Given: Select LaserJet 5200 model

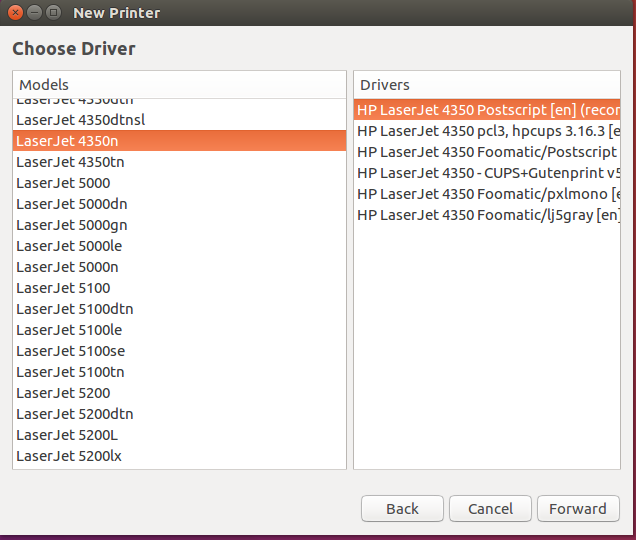Looking at the screenshot, I should pos(179,393).
